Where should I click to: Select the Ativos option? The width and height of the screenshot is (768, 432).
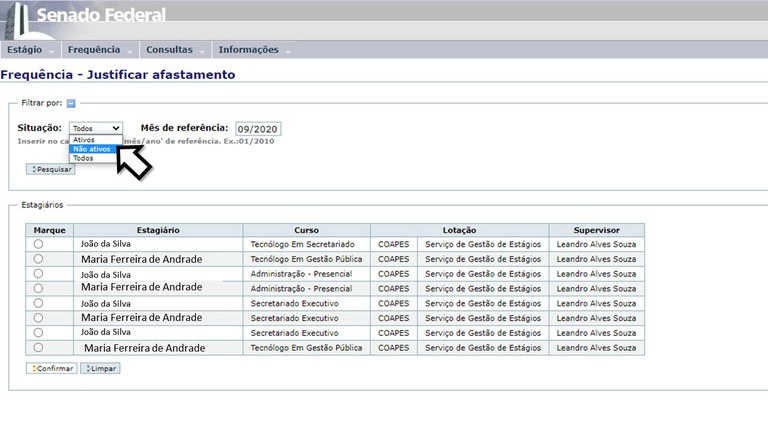(x=85, y=140)
